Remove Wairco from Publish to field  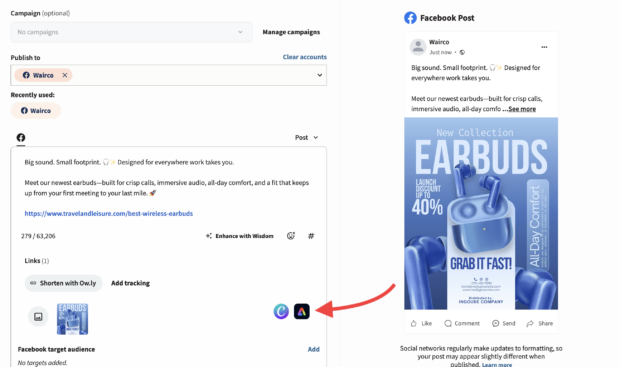click(x=64, y=75)
